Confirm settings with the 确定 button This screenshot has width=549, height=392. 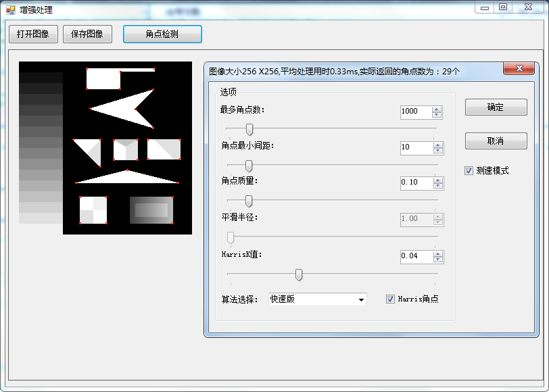point(496,107)
